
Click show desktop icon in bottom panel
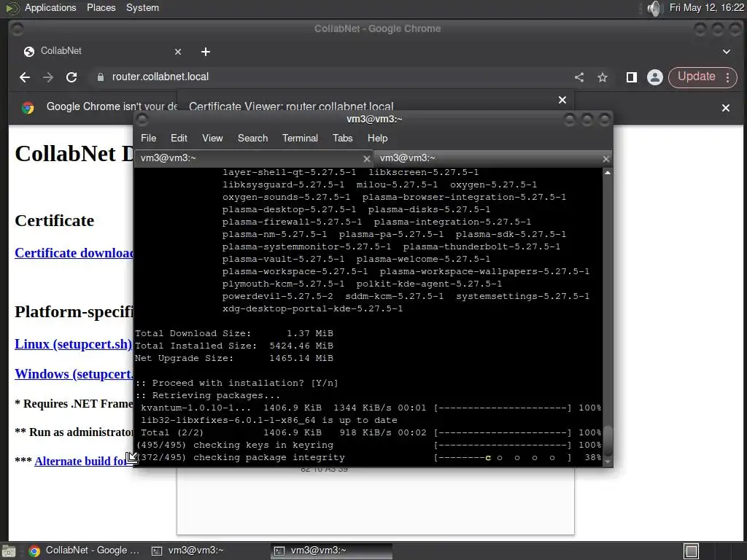tap(9, 551)
